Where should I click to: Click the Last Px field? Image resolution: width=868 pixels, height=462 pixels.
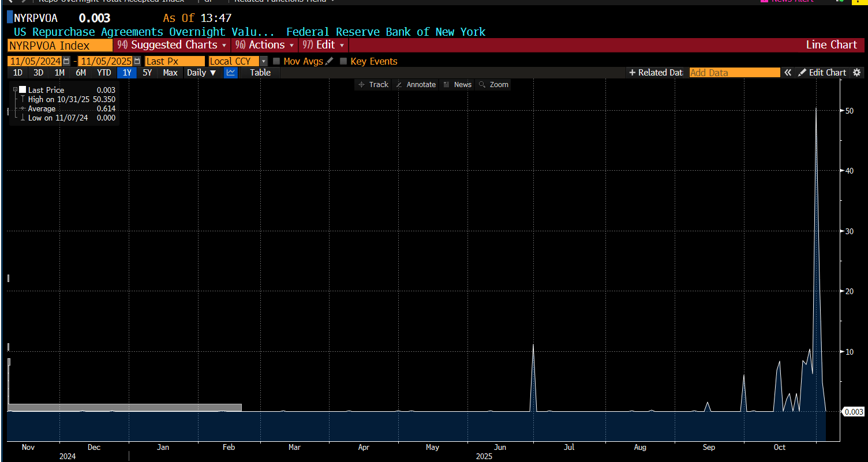(174, 61)
